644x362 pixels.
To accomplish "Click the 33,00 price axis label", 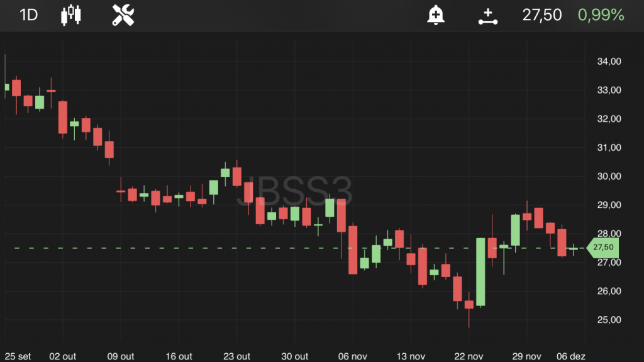I will coord(609,90).
